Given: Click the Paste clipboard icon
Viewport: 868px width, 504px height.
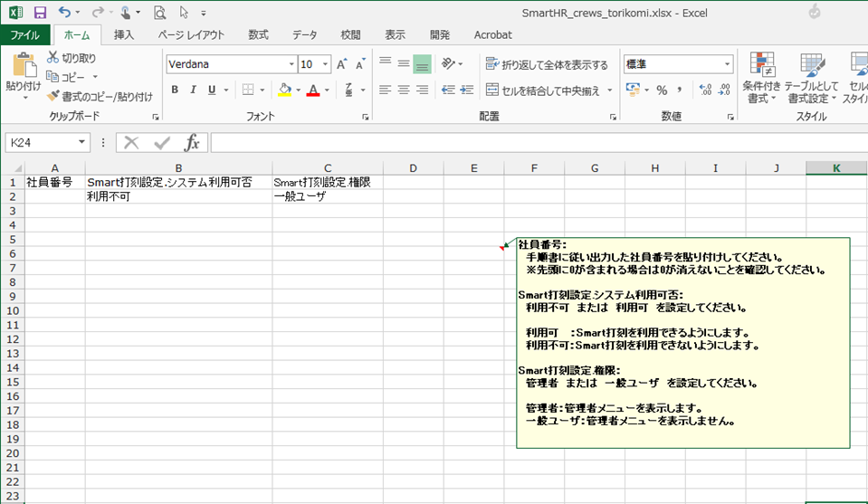Looking at the screenshot, I should coord(24,65).
